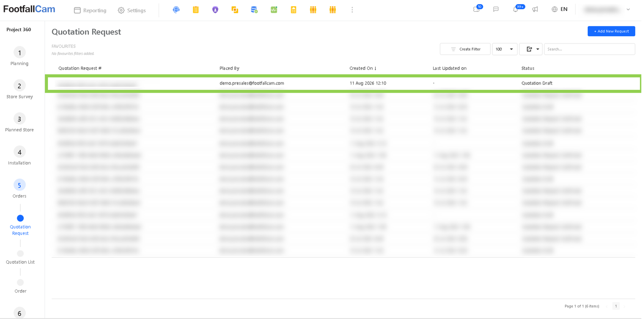Image resolution: width=644 pixels, height=319 pixels.
Task: Click the Page 1 of 1 (6 items) text
Action: pos(582,306)
